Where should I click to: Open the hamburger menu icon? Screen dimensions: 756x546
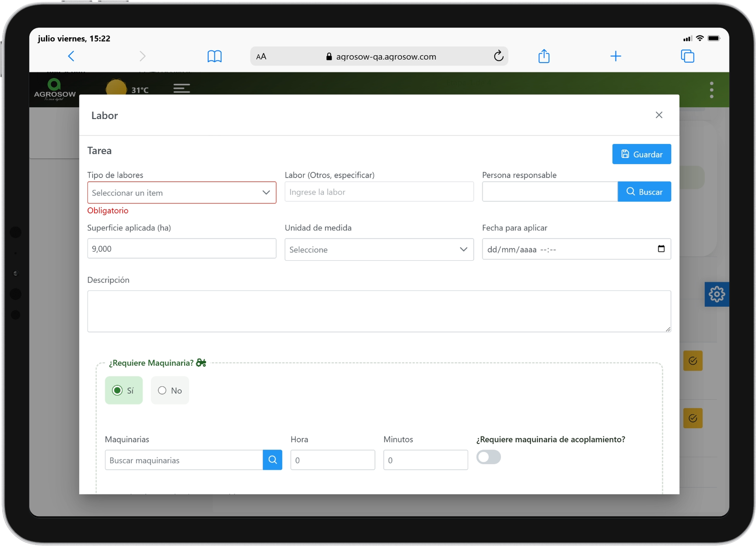pyautogui.click(x=181, y=88)
